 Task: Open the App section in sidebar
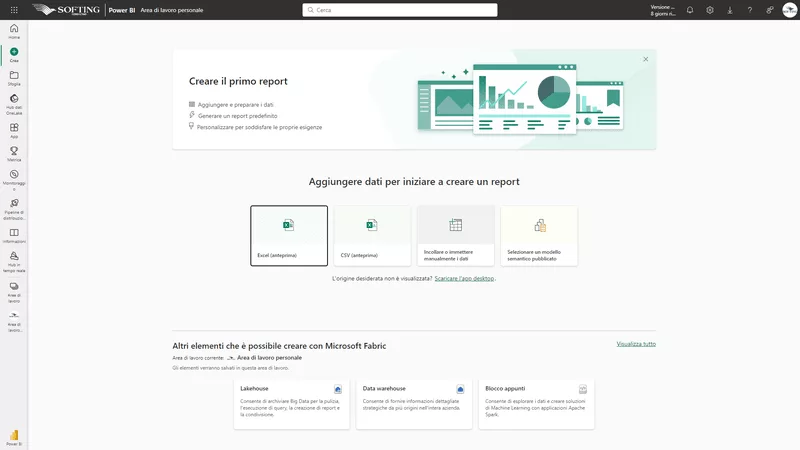14,131
